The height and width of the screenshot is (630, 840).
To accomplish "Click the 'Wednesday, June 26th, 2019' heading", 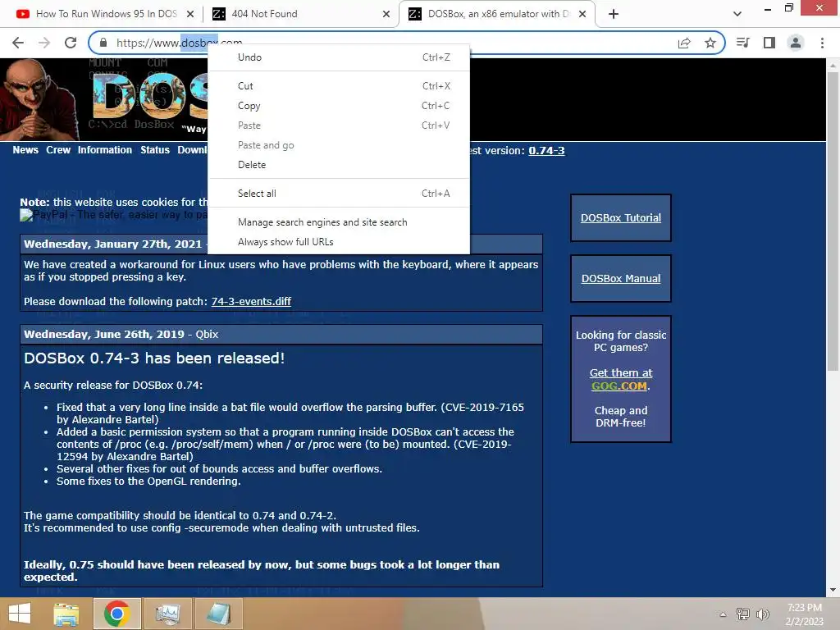I will coord(104,334).
